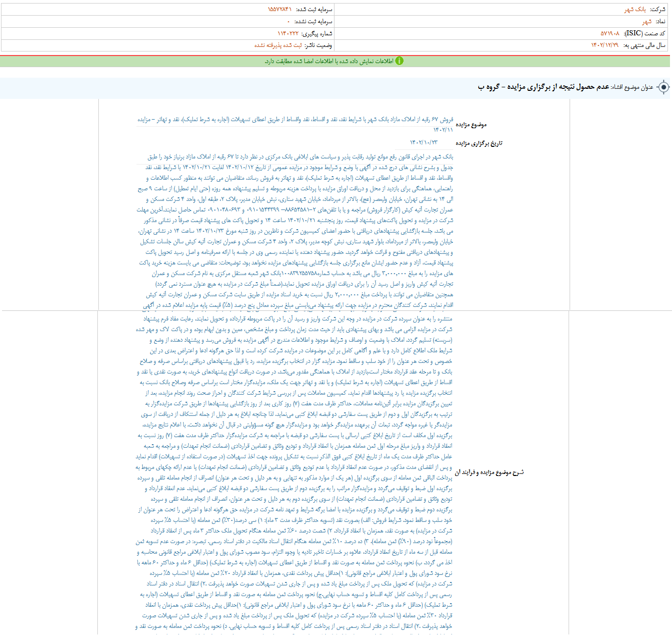Click the target bullet icon beside disclosure title

pos(663,87)
